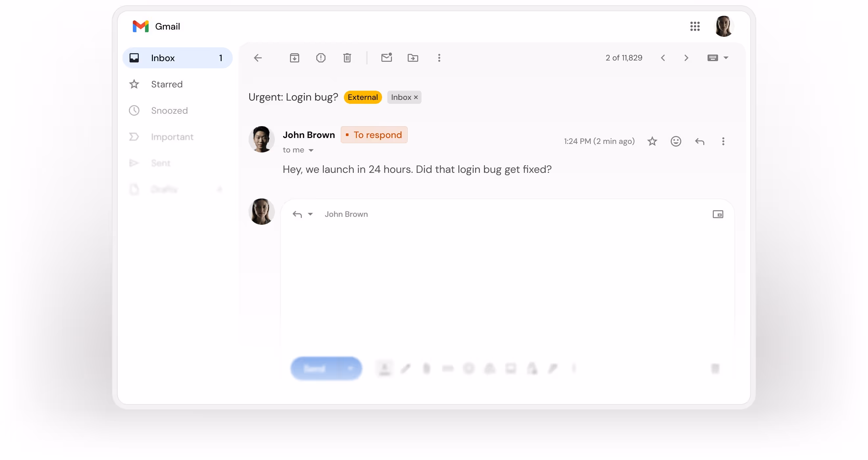Click the 'To respond' label
Screen dimensions: 868x460
point(374,135)
